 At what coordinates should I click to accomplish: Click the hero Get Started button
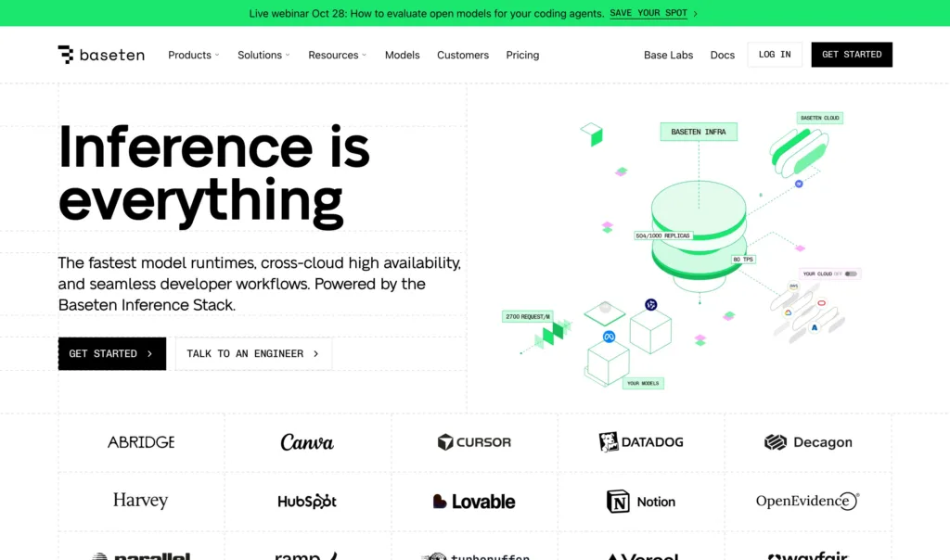coord(112,353)
